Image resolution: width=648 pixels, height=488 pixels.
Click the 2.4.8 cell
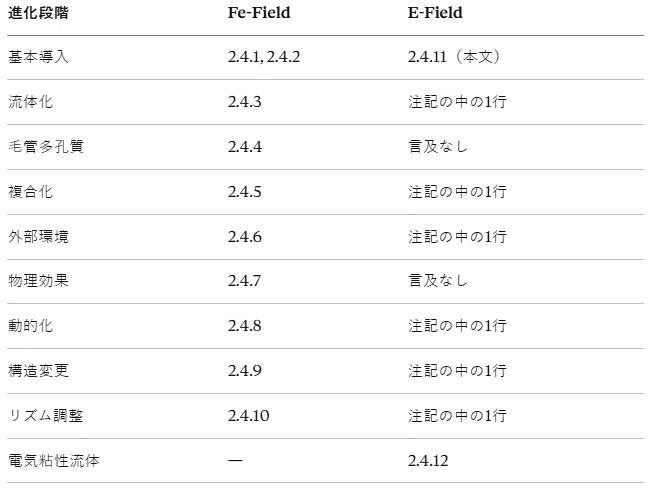pyautogui.click(x=245, y=326)
